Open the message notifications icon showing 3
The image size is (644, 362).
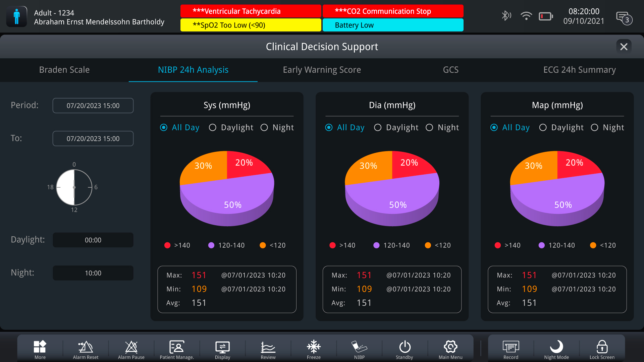coord(624,18)
